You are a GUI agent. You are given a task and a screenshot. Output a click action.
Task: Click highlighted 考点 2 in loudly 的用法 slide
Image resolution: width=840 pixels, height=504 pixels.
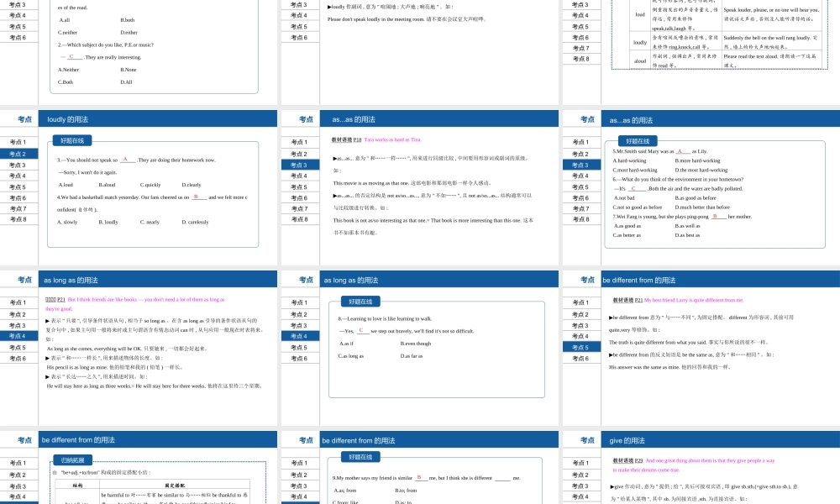click(x=18, y=154)
